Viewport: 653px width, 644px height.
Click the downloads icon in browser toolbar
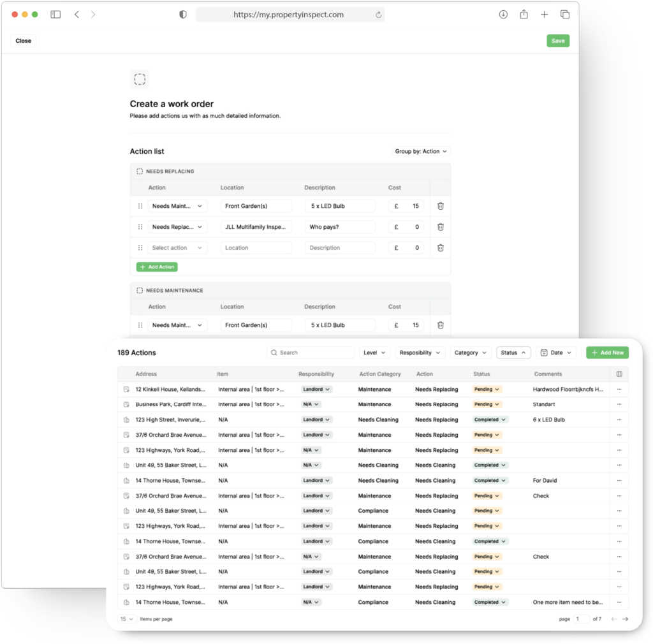(x=503, y=15)
